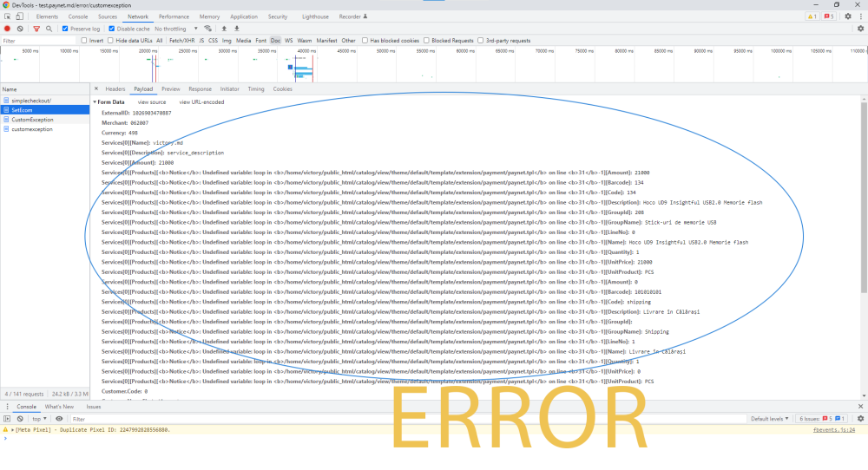Check the 3rd-party requests option
The width and height of the screenshot is (868, 470).
[x=481, y=41]
